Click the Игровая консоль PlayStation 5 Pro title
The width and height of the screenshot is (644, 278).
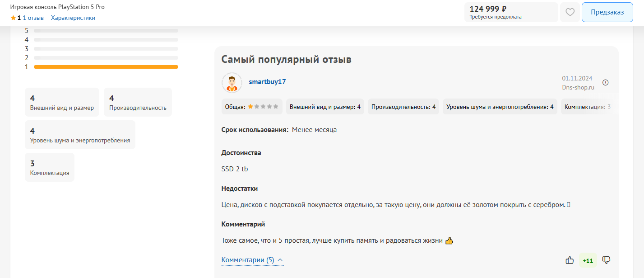(x=57, y=7)
